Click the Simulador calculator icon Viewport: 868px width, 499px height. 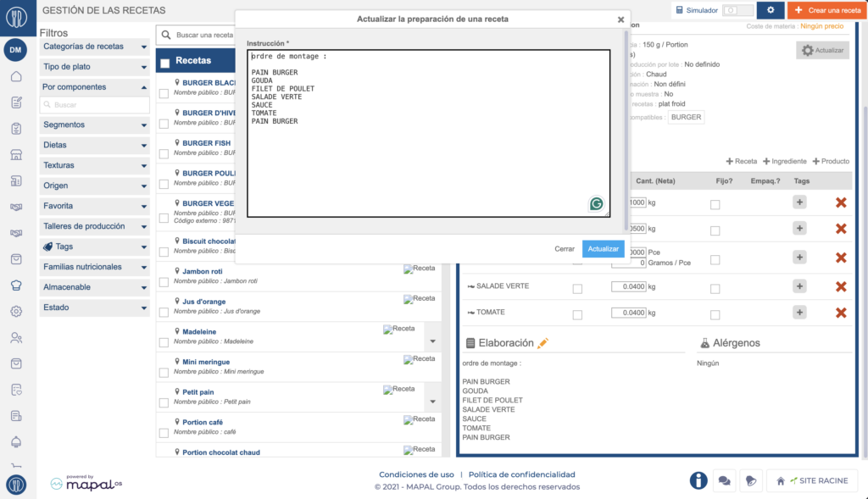(679, 10)
